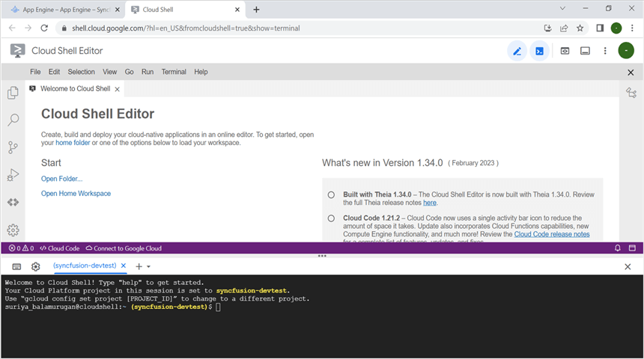Screen dimensions: 644x359
Task: Open the Go menu
Action: pos(130,72)
